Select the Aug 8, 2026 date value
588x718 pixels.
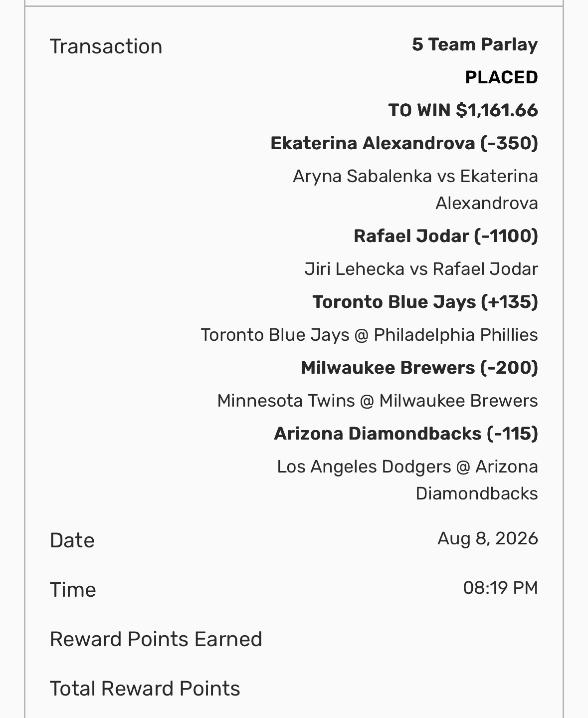(x=488, y=538)
